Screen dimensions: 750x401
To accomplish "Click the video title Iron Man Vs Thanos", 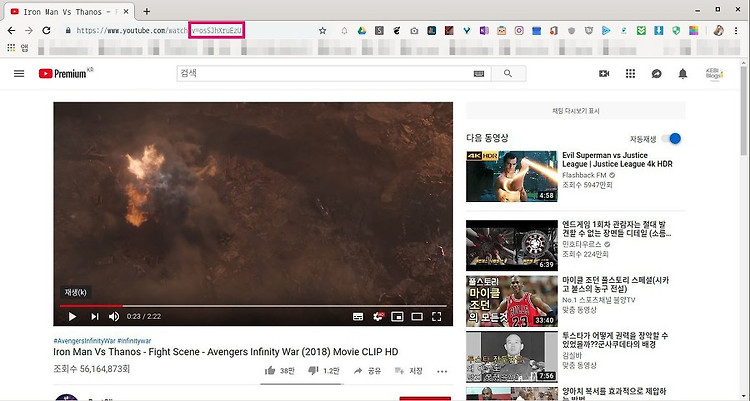I will tap(225, 352).
